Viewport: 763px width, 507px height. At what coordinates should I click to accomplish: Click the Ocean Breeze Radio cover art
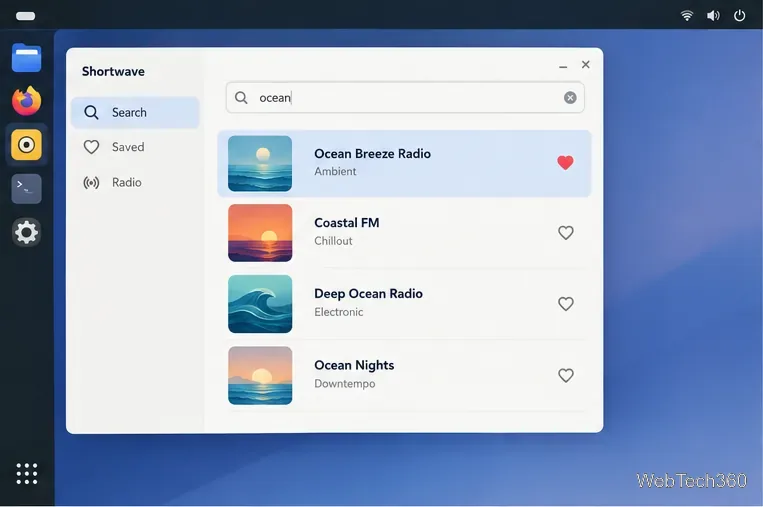click(x=260, y=163)
